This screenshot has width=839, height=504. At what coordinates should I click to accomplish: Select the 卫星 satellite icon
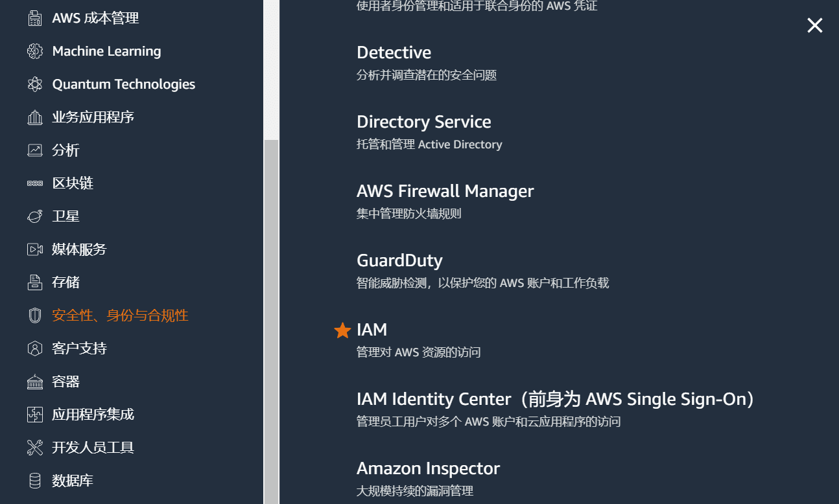[x=34, y=216]
